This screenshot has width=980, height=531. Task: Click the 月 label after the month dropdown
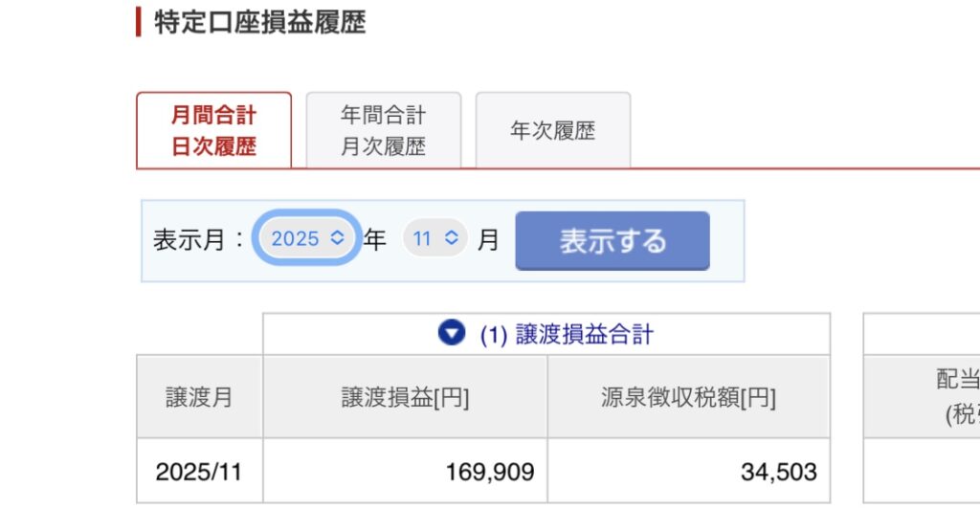point(488,239)
